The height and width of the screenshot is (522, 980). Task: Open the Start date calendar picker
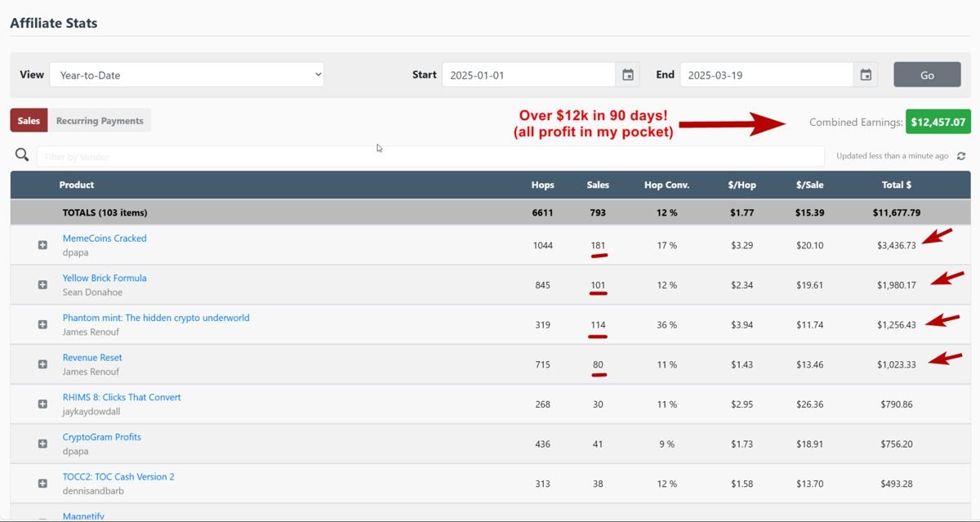coord(627,75)
